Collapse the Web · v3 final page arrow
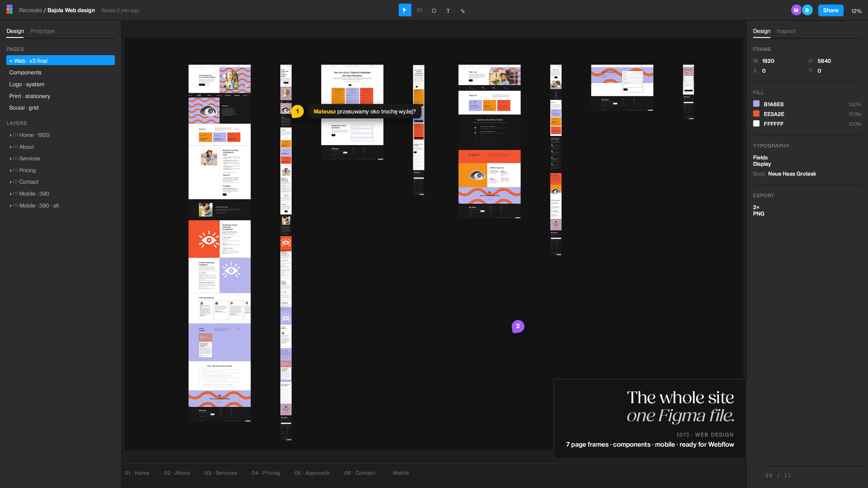 11,61
